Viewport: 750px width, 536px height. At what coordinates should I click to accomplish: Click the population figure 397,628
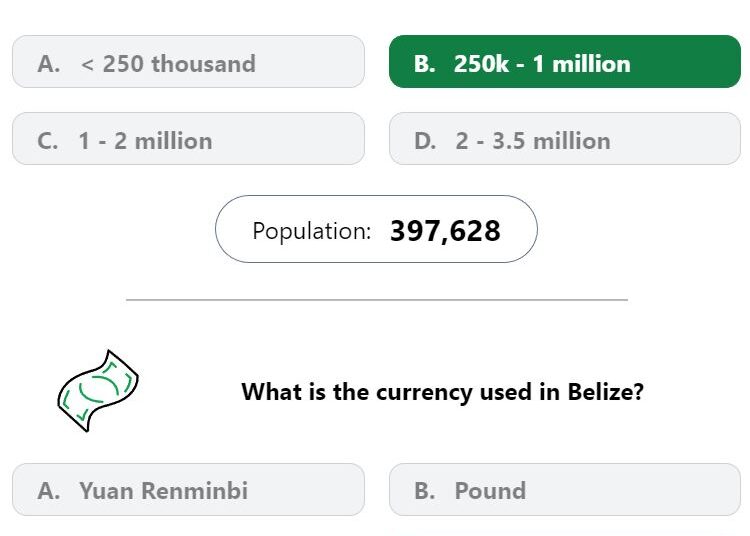point(445,231)
